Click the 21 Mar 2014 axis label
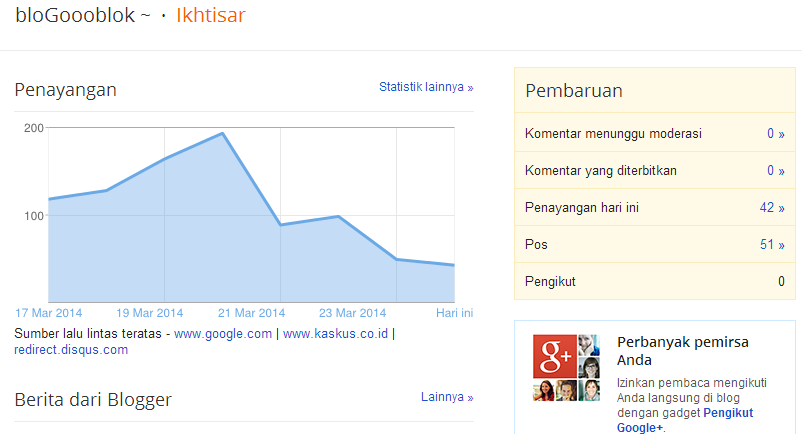The image size is (802, 434). (251, 313)
